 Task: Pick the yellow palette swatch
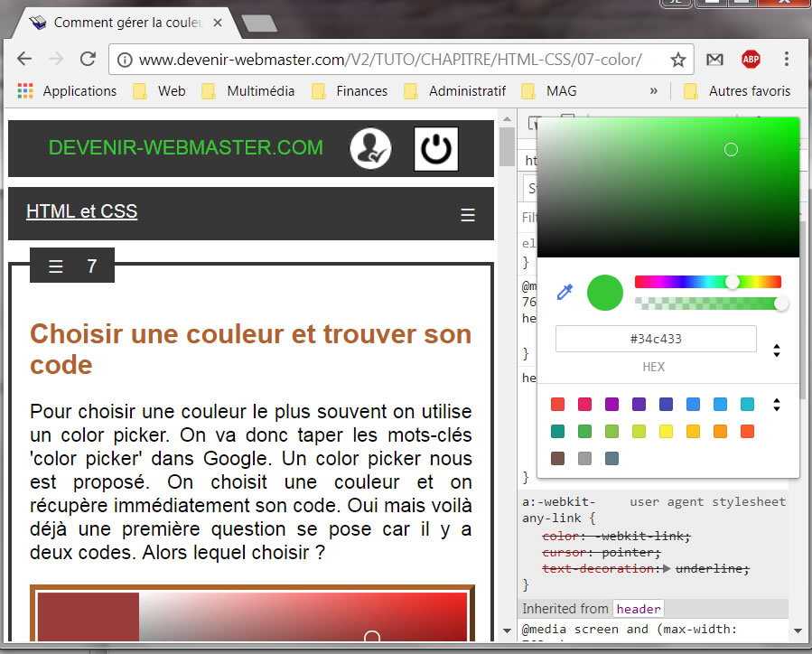(x=666, y=432)
